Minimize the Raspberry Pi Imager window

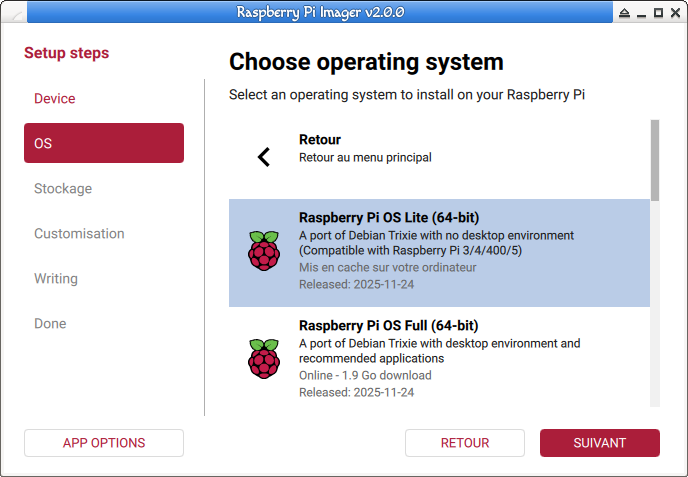click(x=641, y=14)
